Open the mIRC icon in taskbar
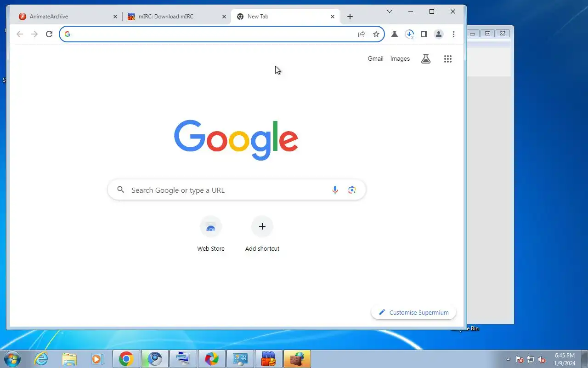588x368 pixels. point(269,359)
